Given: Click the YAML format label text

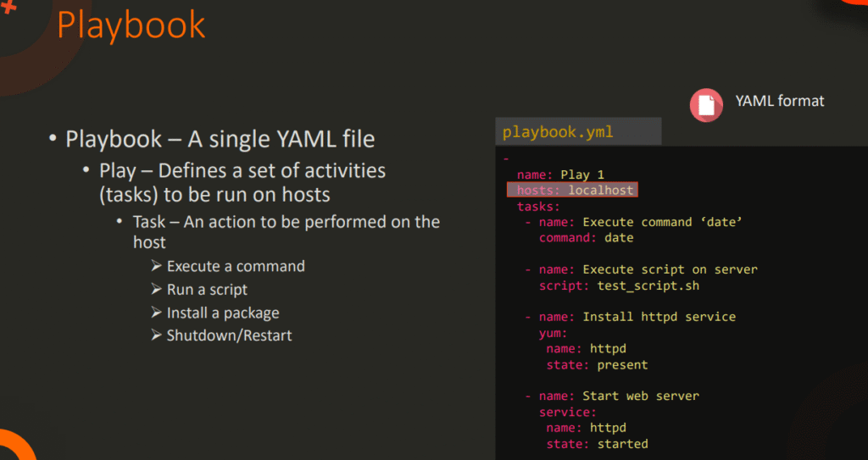Looking at the screenshot, I should pos(779,101).
